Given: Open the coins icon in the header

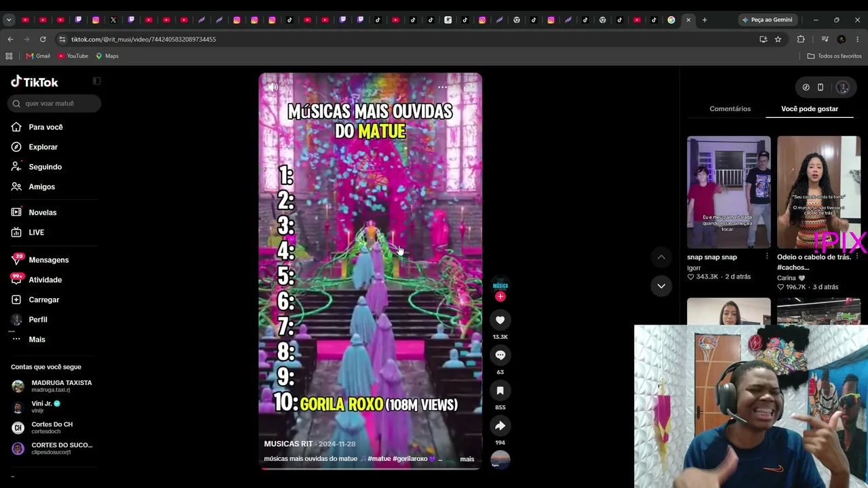Looking at the screenshot, I should click(806, 87).
